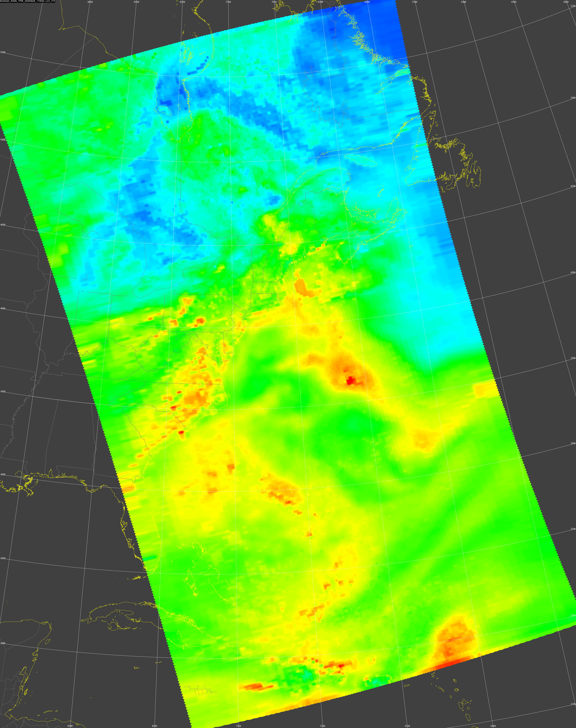Select the 90W label on the top edge
Viewport: 576px width, 728px height.
[90, 2]
